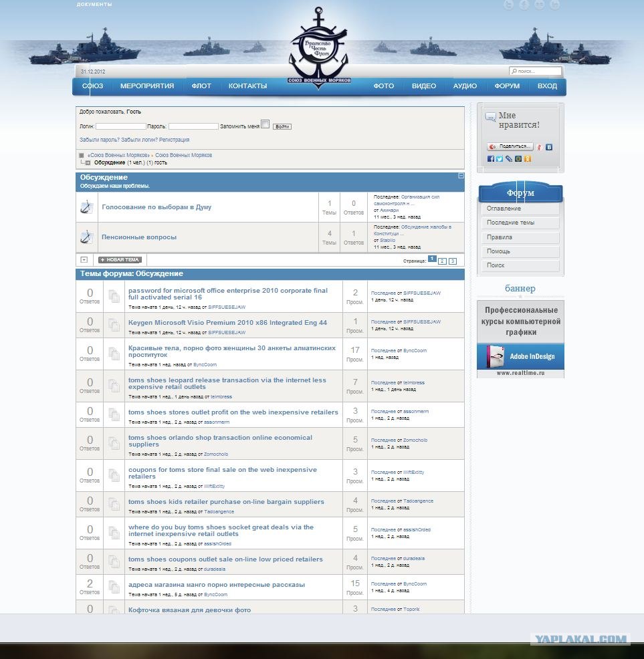644x659 pixels.
Task: Open the Поделиться share dropdown button
Action: 510,146
